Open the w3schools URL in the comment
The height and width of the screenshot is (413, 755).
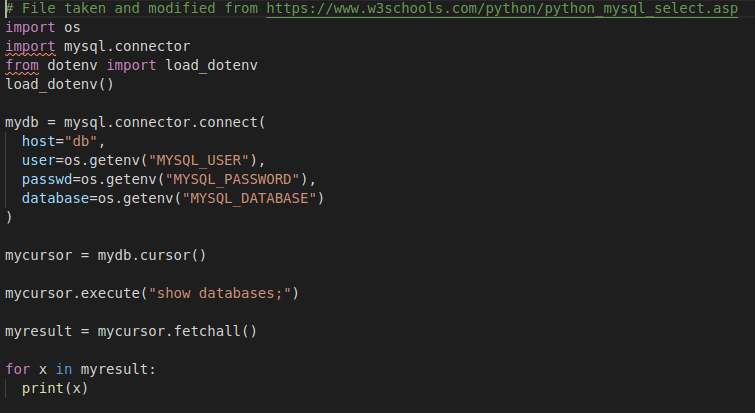click(502, 8)
